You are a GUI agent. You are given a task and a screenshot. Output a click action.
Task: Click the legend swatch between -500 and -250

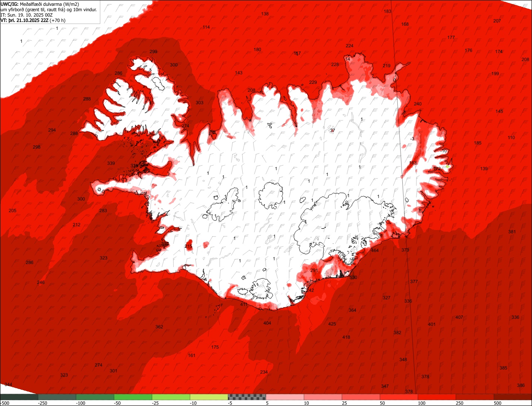tap(19, 397)
